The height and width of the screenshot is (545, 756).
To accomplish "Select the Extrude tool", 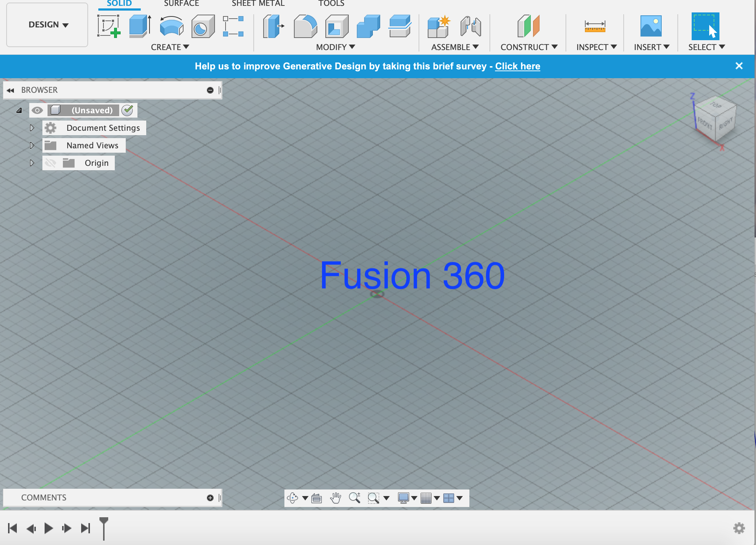I will point(140,26).
